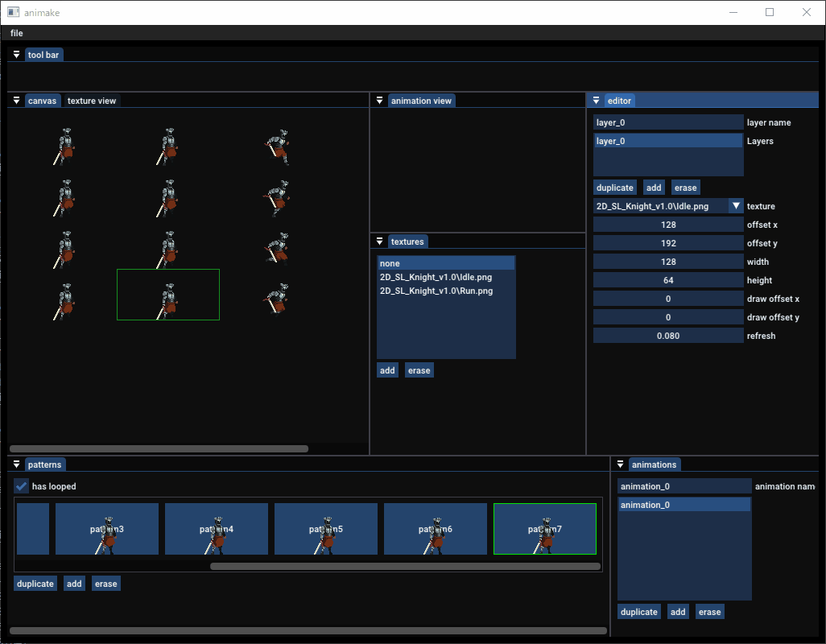Click the offset x value field
The image size is (826, 644).
pos(668,225)
